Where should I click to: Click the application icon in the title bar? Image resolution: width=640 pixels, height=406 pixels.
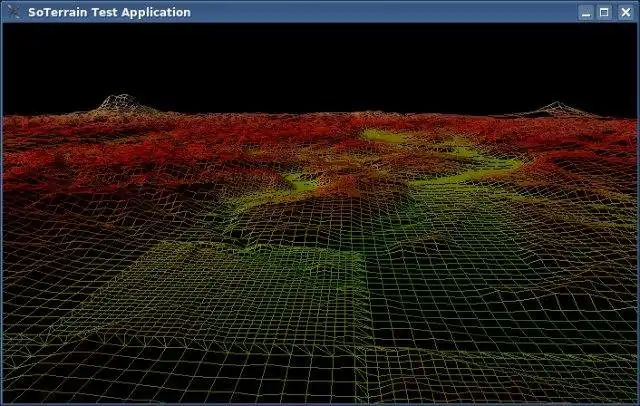coord(13,11)
